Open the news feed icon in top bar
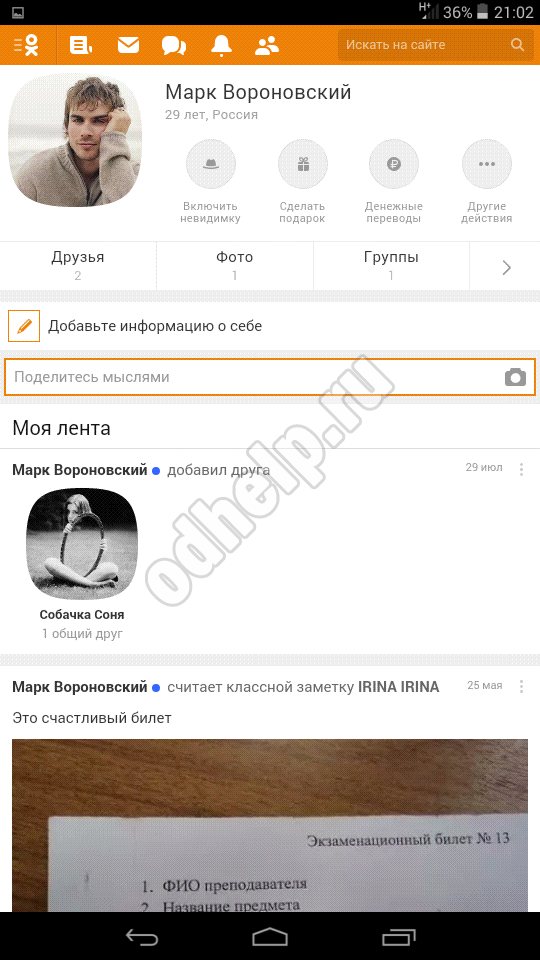This screenshot has width=540, height=960. [81, 45]
